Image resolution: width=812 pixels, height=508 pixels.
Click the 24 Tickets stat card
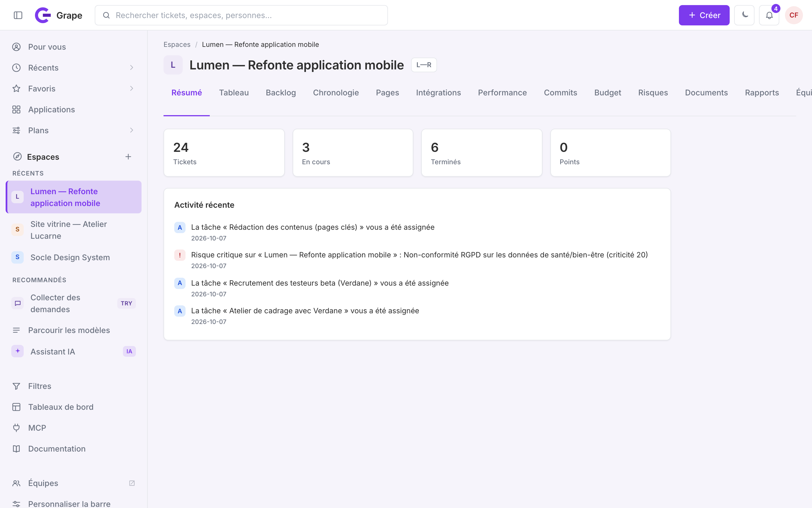[x=224, y=153]
